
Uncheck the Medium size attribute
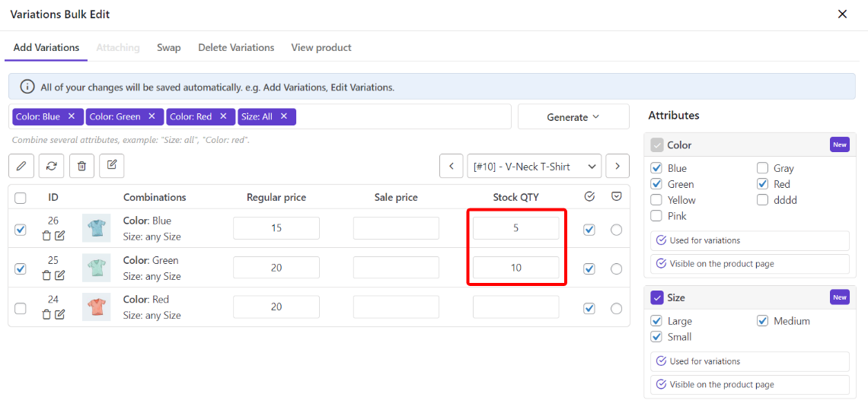[x=762, y=321]
